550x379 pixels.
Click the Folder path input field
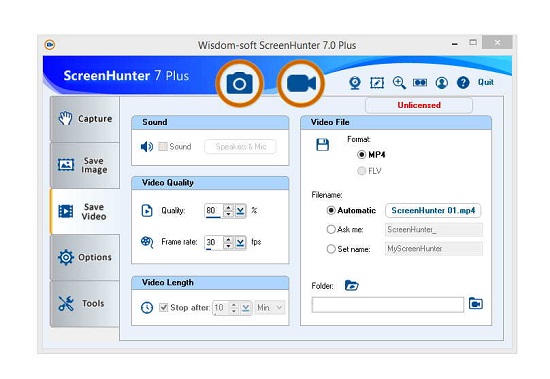pos(388,305)
